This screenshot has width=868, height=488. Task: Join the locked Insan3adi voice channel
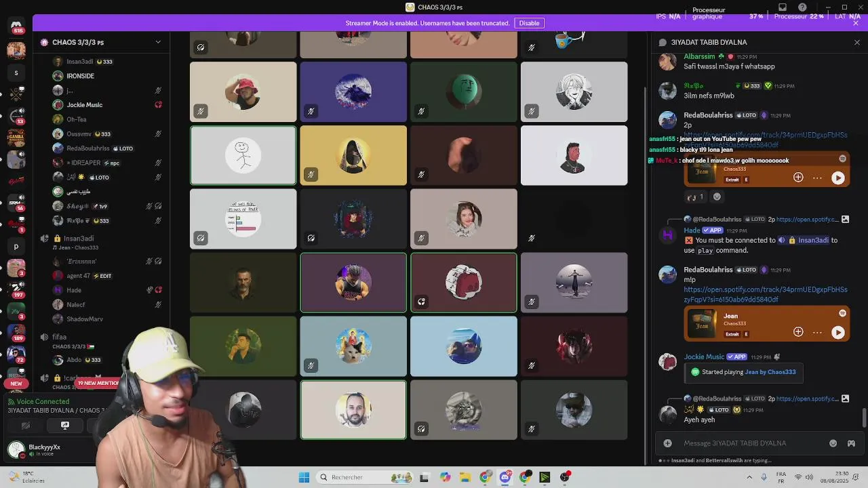[78, 239]
